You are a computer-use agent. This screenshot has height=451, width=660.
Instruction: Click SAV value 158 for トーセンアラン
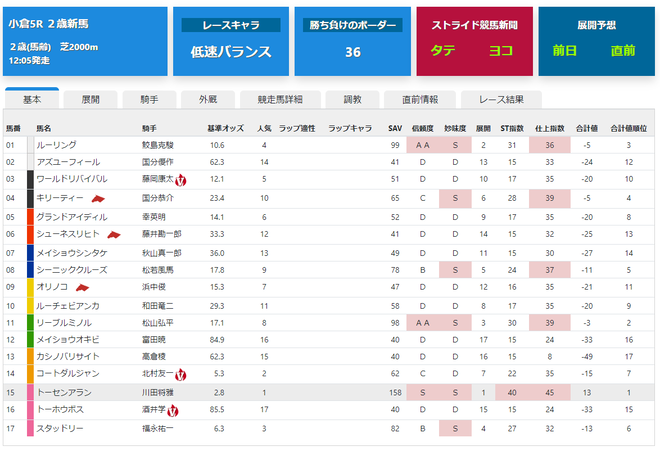(395, 393)
